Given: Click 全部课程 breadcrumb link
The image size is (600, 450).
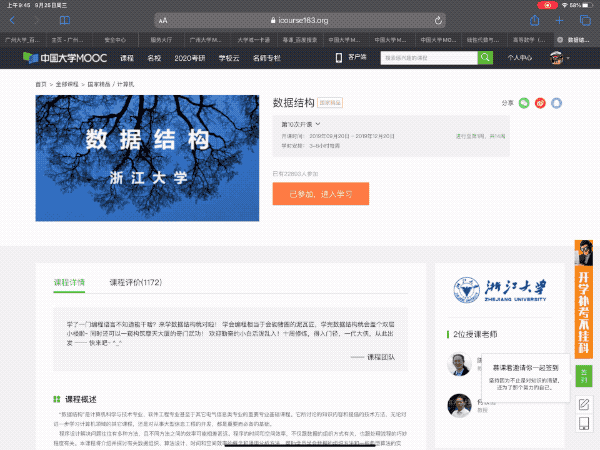Looking at the screenshot, I should [x=67, y=84].
